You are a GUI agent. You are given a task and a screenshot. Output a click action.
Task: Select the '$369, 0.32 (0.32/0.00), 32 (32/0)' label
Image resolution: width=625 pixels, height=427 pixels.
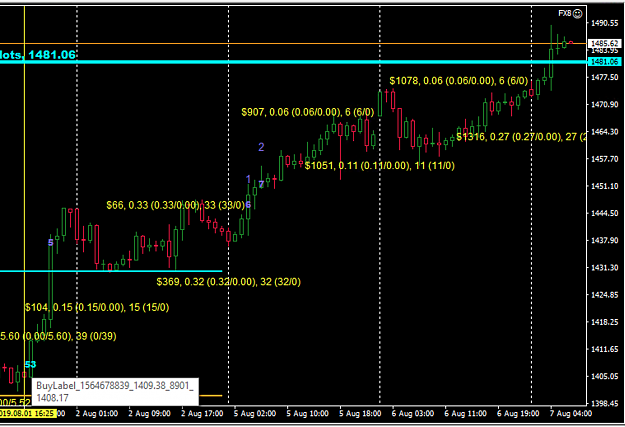(x=228, y=282)
